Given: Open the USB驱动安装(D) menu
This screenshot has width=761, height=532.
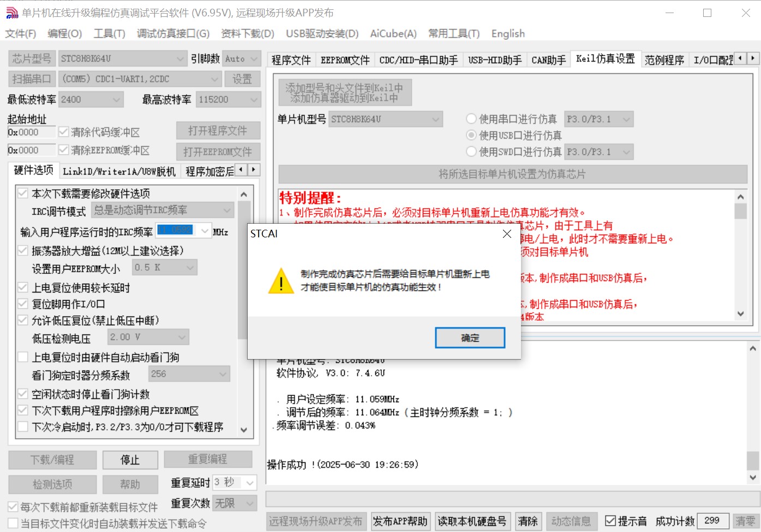Looking at the screenshot, I should click(322, 34).
